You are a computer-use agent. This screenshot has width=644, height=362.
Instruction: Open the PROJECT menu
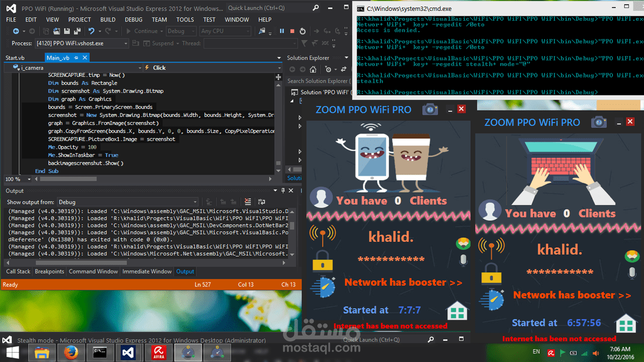(x=80, y=20)
